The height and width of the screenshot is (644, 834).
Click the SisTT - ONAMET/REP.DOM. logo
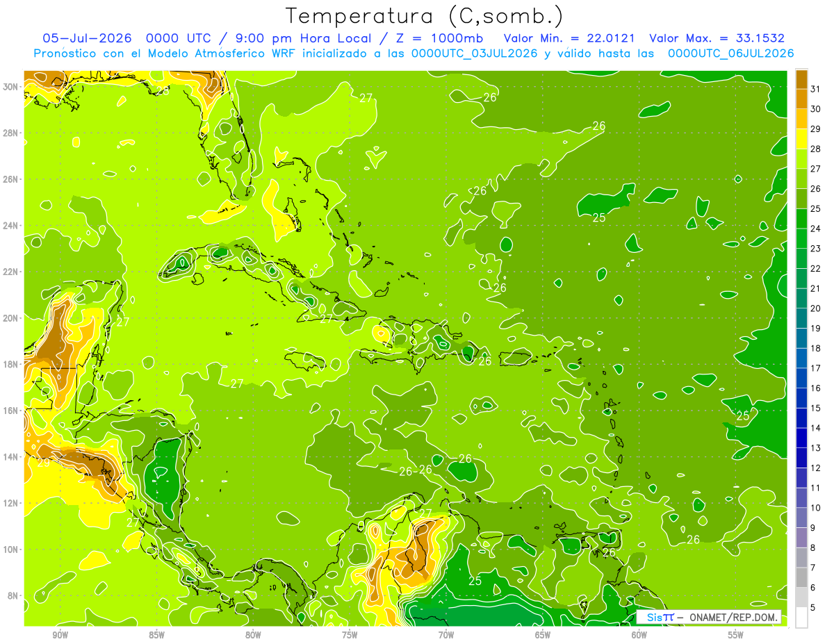[709, 617]
